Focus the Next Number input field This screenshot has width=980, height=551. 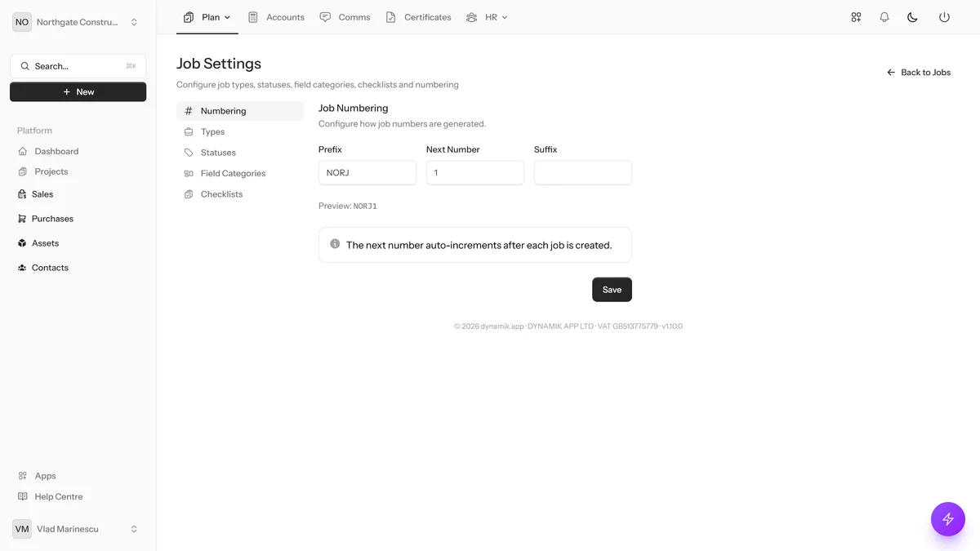pos(475,173)
